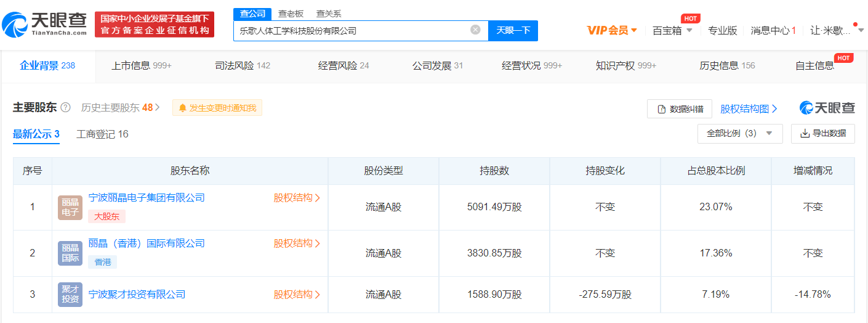The width and height of the screenshot is (868, 323).
Task: Select the 查老板 search tab
Action: click(x=291, y=14)
